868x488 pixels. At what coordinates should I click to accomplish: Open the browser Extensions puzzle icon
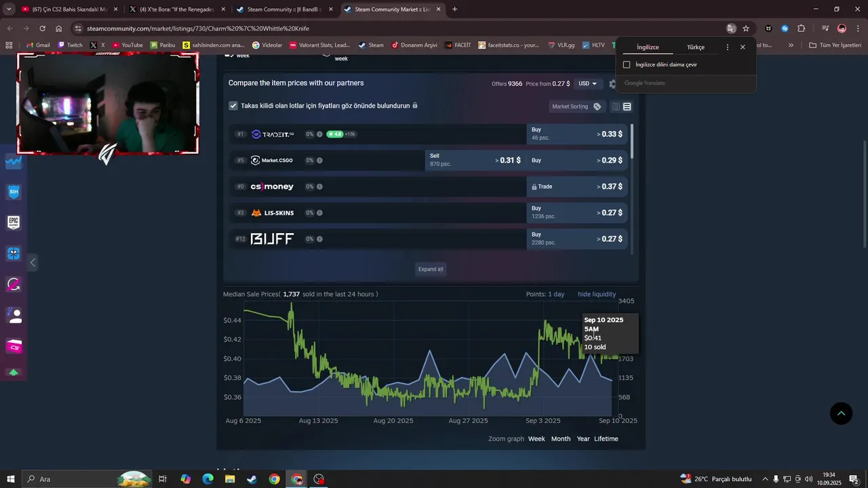pos(801,28)
